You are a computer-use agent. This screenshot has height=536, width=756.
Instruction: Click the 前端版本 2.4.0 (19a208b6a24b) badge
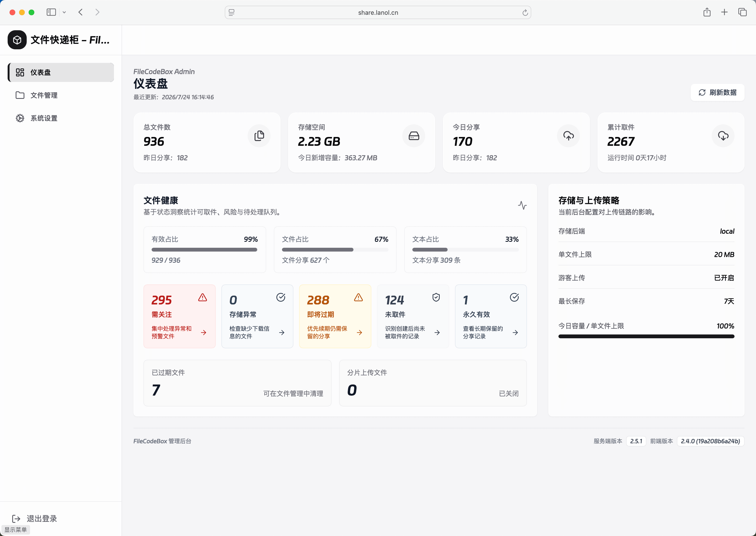pos(710,441)
